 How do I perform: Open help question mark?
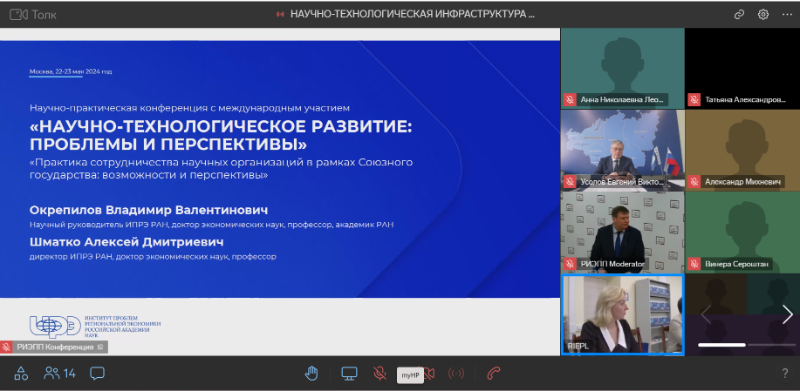click(x=785, y=374)
